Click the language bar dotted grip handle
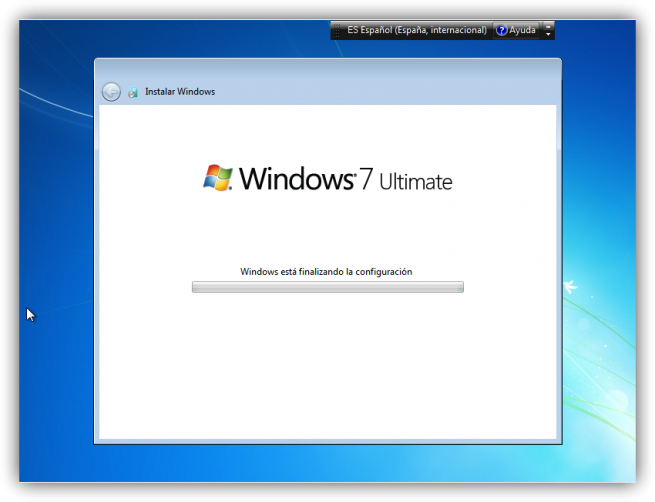655x502 pixels. tap(336, 30)
